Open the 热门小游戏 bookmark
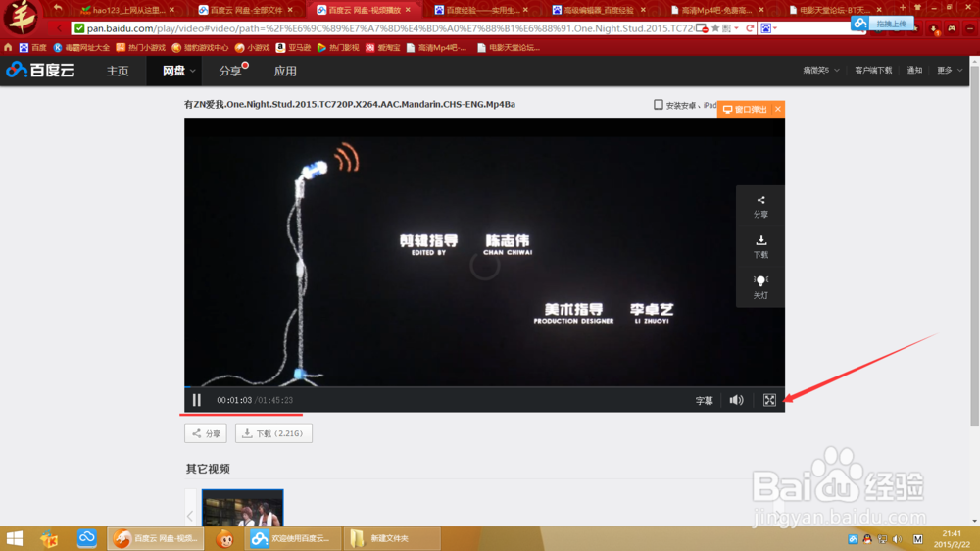 [140, 47]
